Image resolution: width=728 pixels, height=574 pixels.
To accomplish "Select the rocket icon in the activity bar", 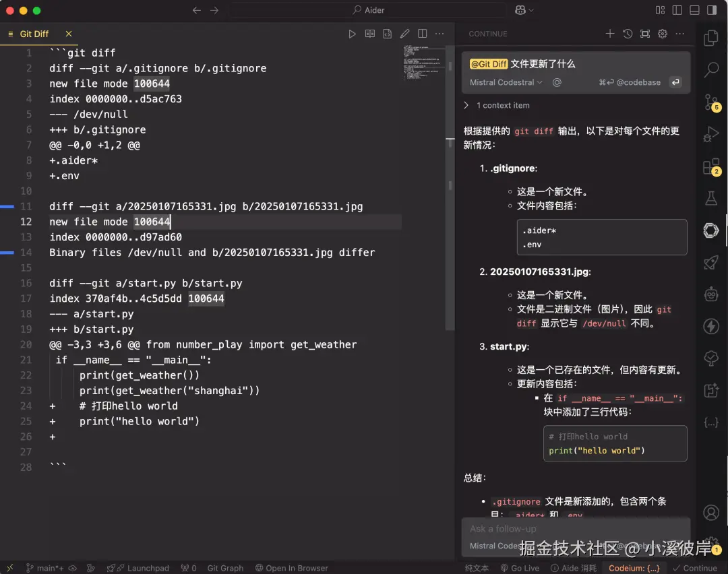I will [711, 263].
